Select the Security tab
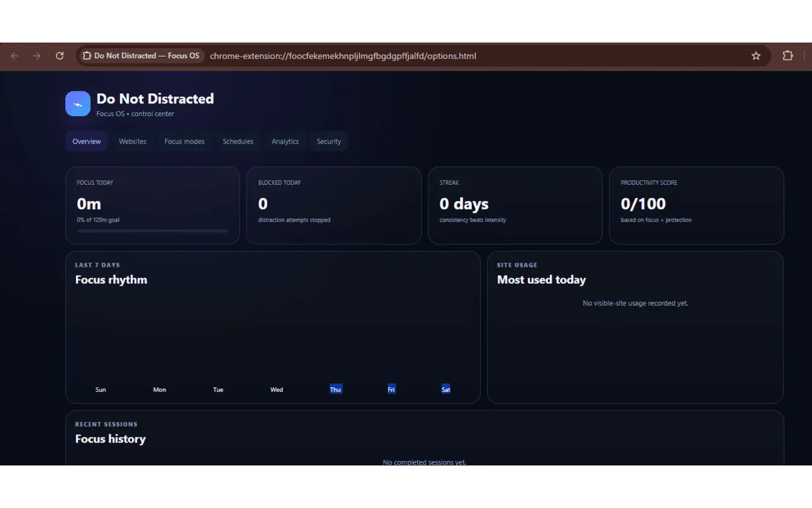This screenshot has width=812, height=508. point(329,142)
